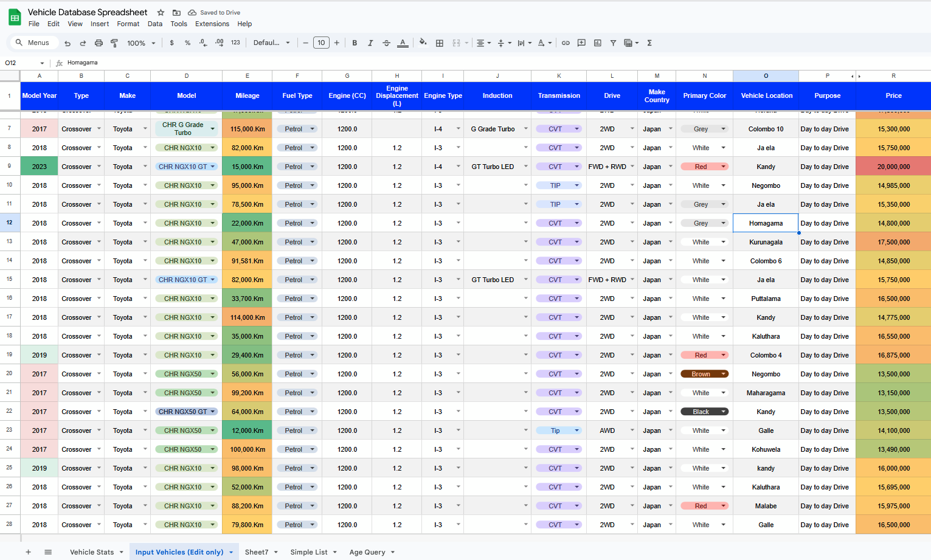This screenshot has height=560, width=931.
Task: Open the Insert menu
Action: point(100,24)
